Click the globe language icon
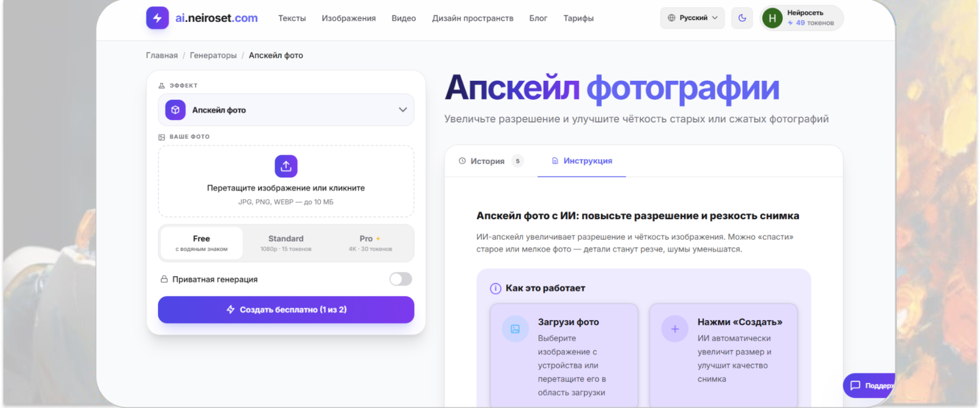The height and width of the screenshot is (408, 980). [671, 18]
